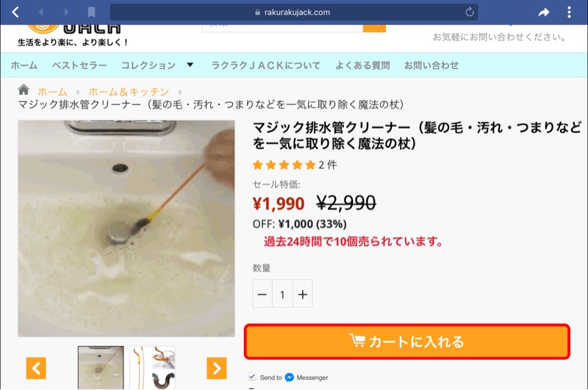The width and height of the screenshot is (588, 390).
Task: Click the home breadcrumb house icon
Action: coord(24,90)
